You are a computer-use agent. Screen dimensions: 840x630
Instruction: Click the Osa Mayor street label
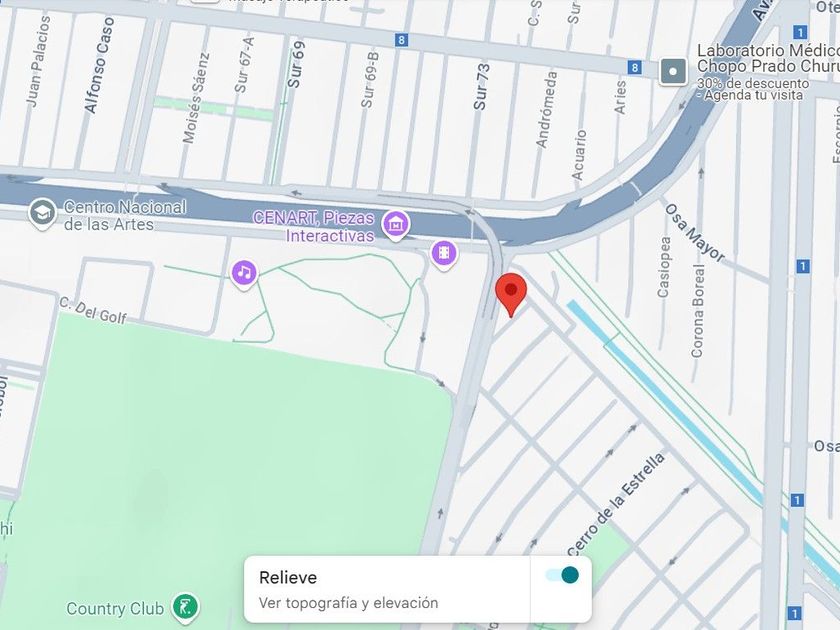point(694,233)
